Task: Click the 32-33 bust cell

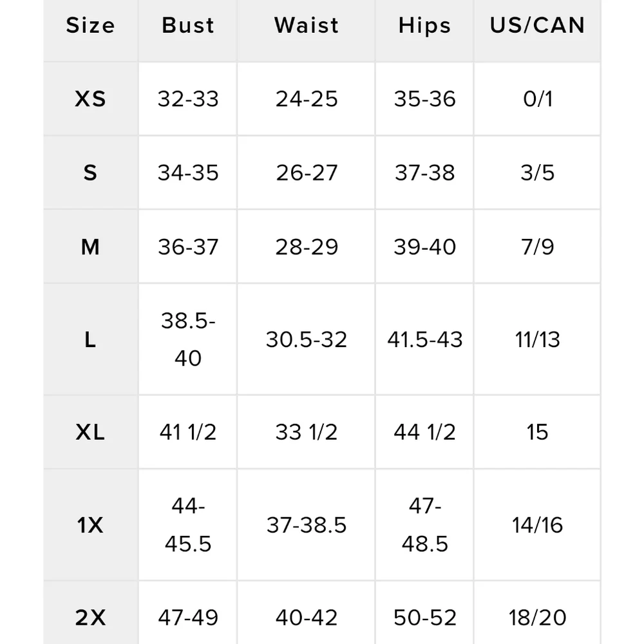Action: (188, 99)
